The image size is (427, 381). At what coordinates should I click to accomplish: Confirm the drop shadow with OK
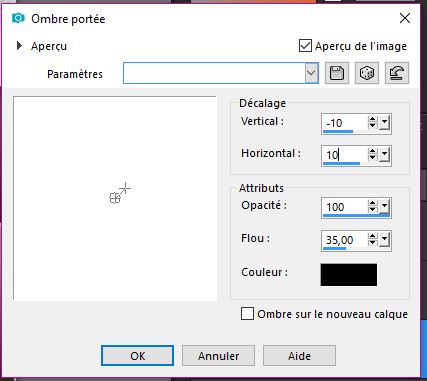[137, 356]
